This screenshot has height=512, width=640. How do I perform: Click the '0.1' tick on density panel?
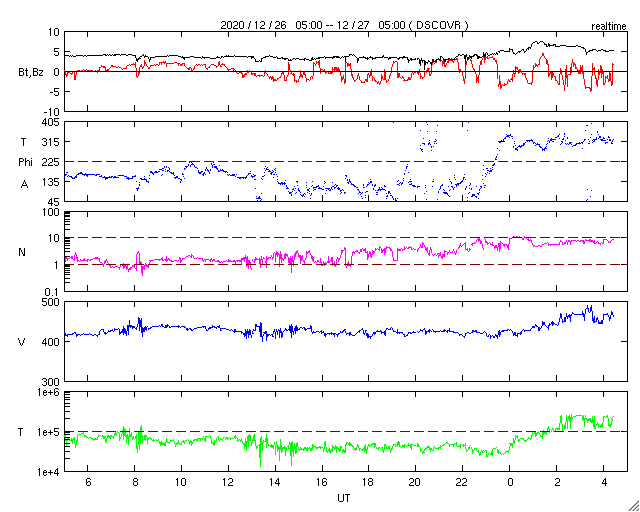coord(53,292)
